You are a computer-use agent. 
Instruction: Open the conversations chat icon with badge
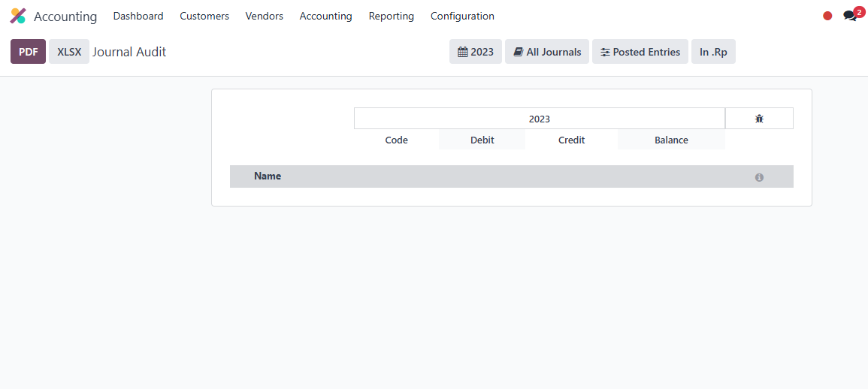click(x=850, y=16)
